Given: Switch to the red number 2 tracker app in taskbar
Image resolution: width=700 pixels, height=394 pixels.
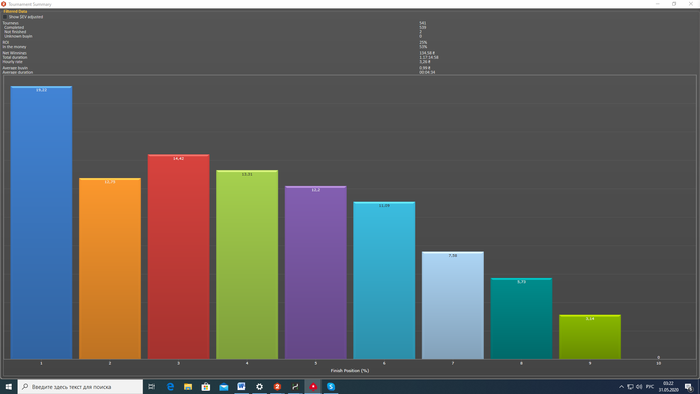Looking at the screenshot, I should pyautogui.click(x=277, y=386).
